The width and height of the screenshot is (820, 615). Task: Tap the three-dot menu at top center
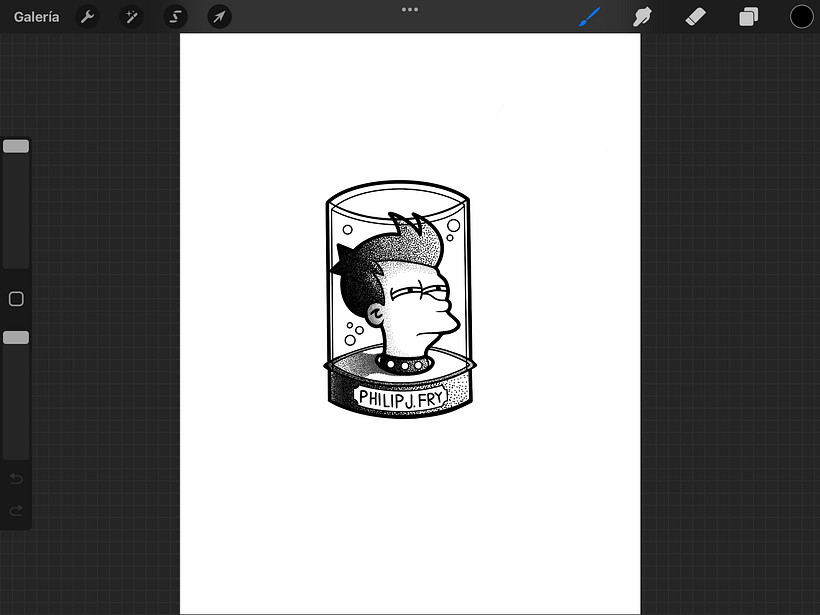coord(409,9)
